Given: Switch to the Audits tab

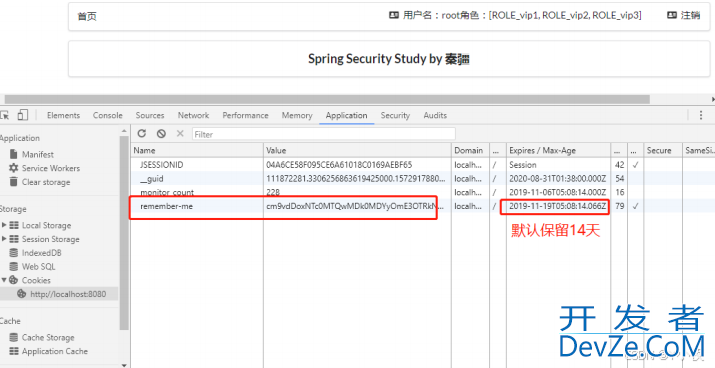Looking at the screenshot, I should point(435,115).
